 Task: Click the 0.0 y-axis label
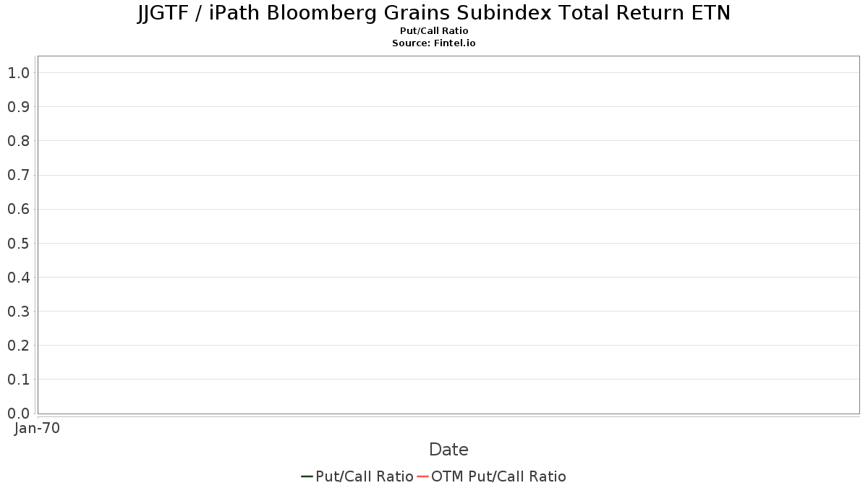[x=18, y=413]
